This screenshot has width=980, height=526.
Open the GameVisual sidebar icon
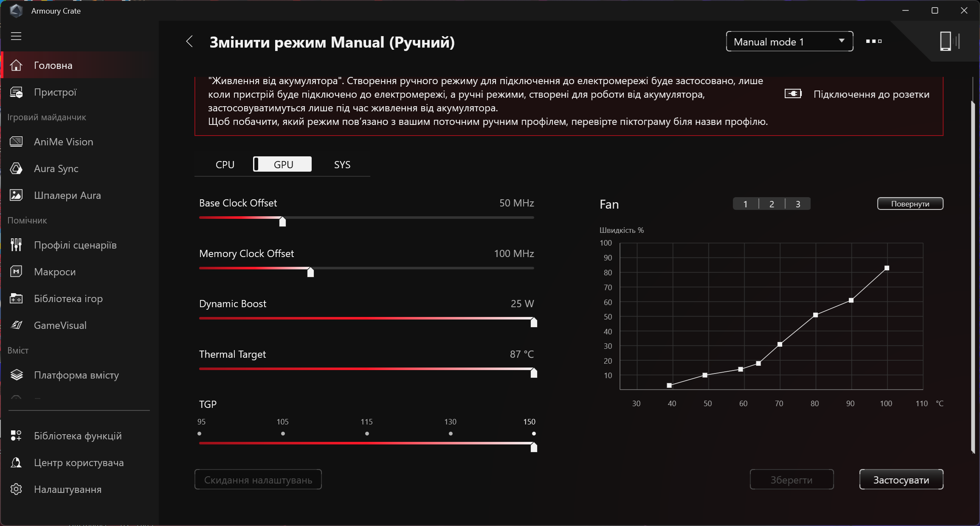tap(16, 325)
